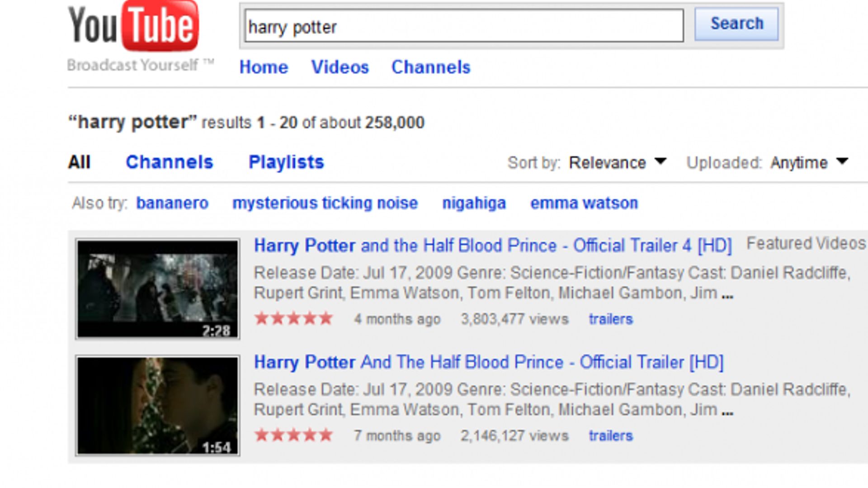Screen dimensions: 868x488
Task: Switch to the Channels results tab
Action: pos(169,162)
